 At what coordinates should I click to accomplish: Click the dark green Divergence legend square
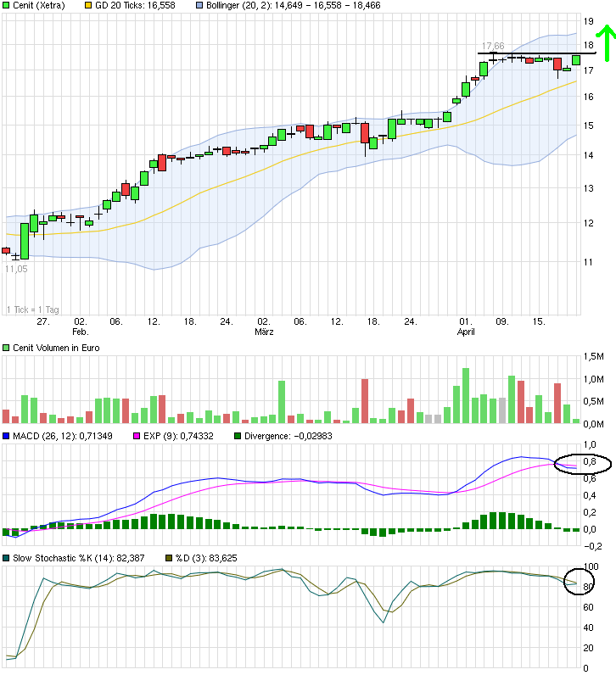tap(237, 437)
